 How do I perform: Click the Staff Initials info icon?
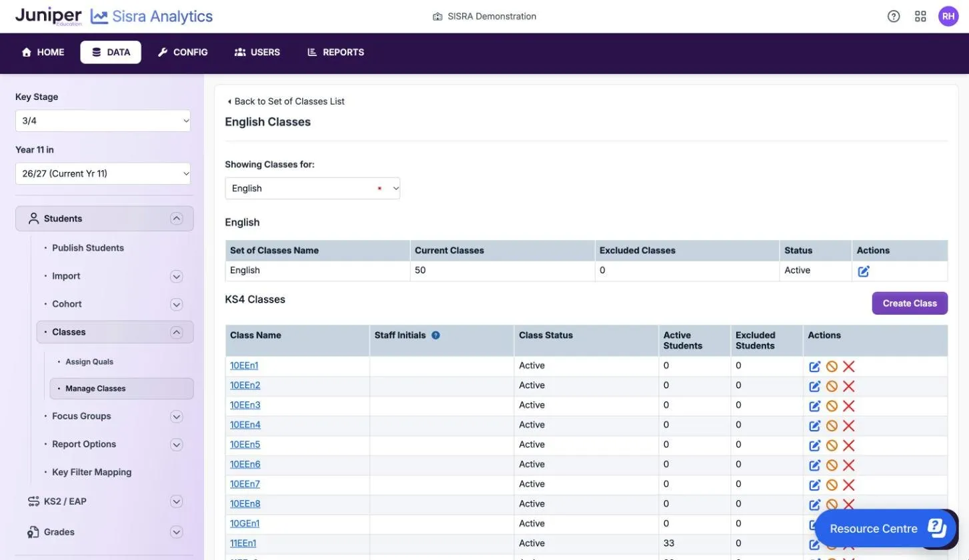(435, 335)
